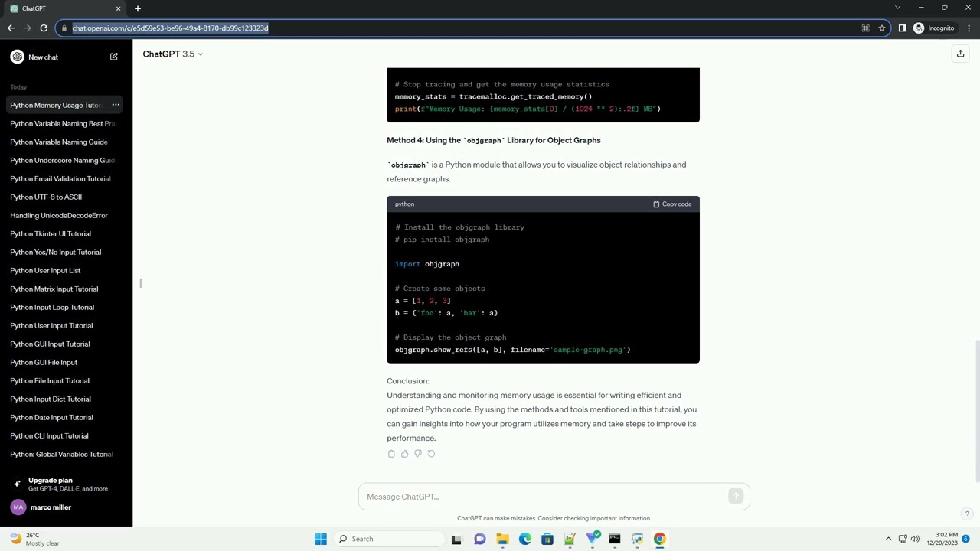980x551 pixels.
Task: Open Python Variable Naming Best Practices chat
Action: 63,123
